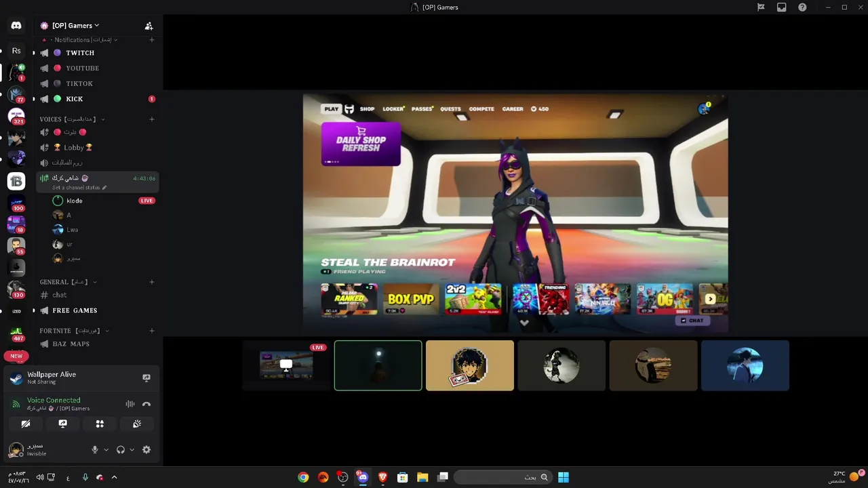Open Microsoft Store from taskbar
This screenshot has width=868, height=488.
pyautogui.click(x=402, y=477)
